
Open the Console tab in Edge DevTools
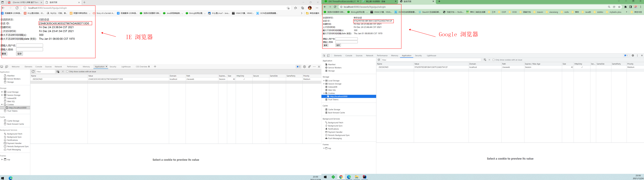pos(38,67)
